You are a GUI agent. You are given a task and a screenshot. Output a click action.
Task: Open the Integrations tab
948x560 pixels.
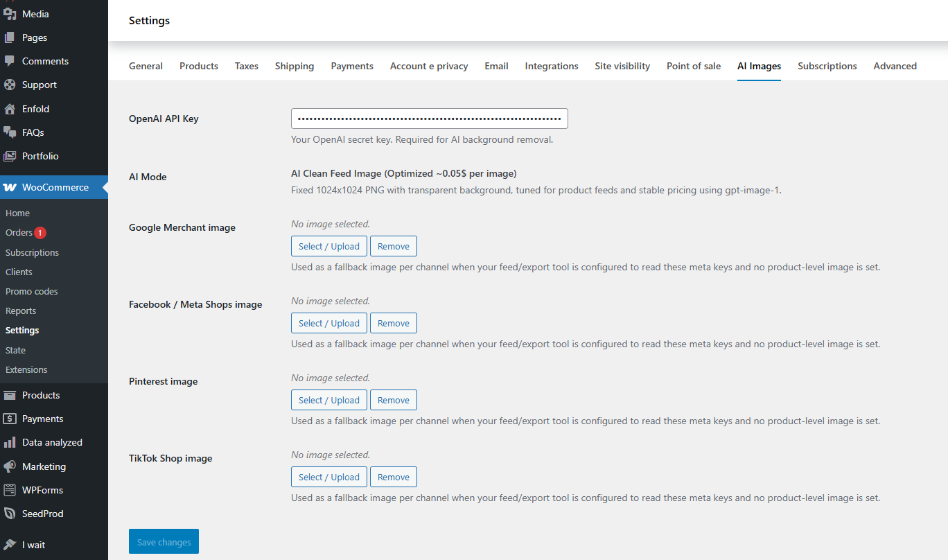(552, 66)
